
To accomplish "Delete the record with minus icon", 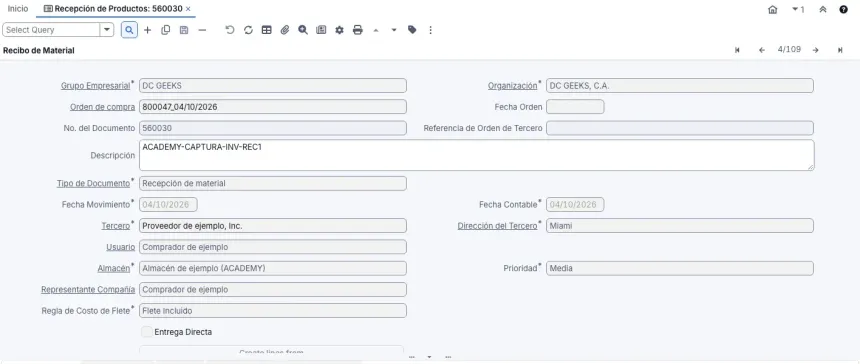I will pyautogui.click(x=202, y=30).
